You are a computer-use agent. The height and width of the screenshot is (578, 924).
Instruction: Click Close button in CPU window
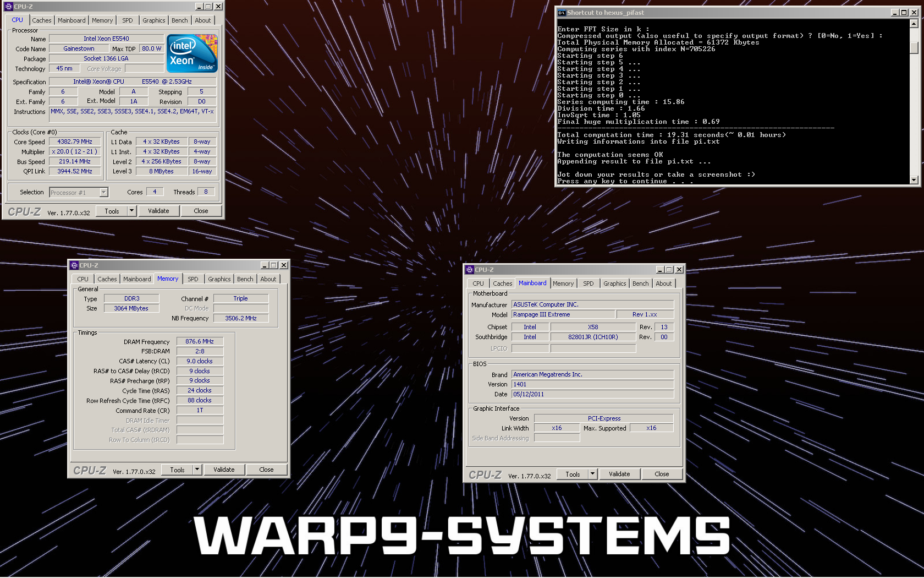click(201, 211)
